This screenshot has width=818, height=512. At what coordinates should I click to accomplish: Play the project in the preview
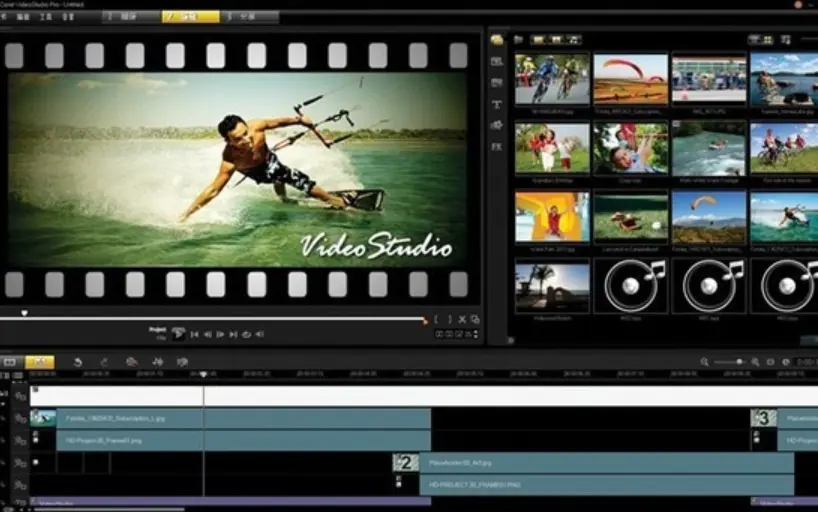click(x=178, y=334)
